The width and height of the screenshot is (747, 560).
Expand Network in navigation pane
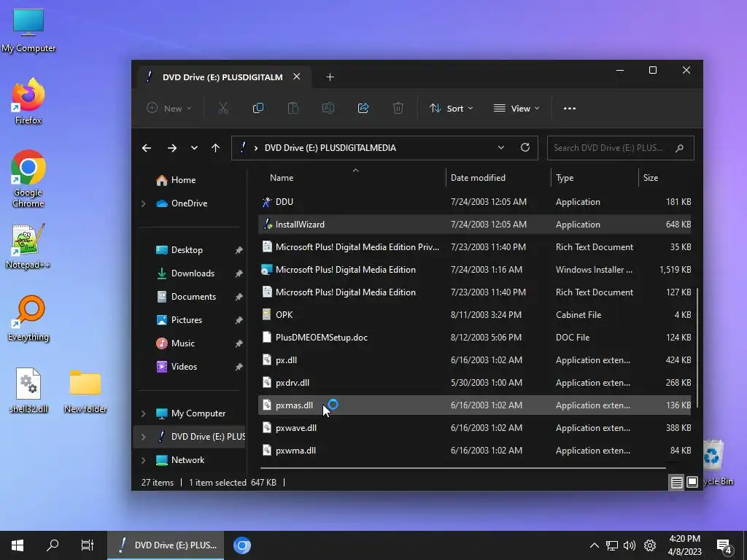144,460
